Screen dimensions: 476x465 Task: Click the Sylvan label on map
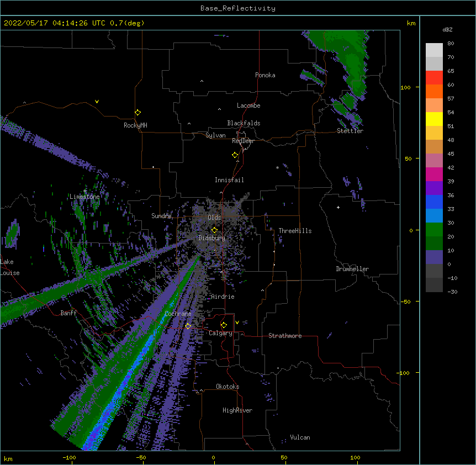point(215,135)
